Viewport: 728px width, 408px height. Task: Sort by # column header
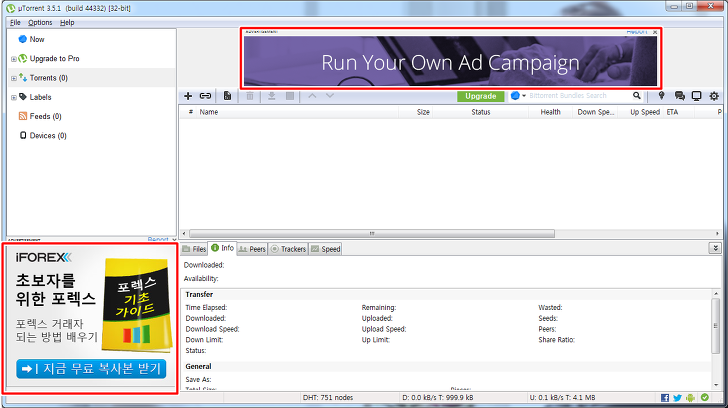pos(190,112)
